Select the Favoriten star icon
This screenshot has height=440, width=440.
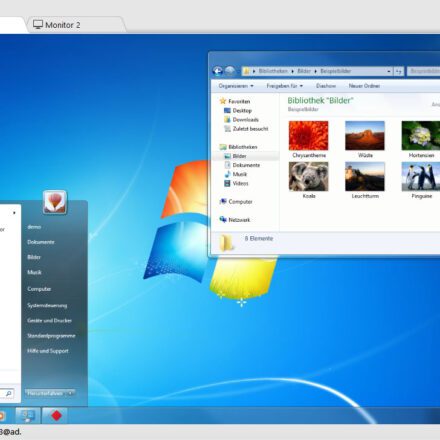click(223, 101)
